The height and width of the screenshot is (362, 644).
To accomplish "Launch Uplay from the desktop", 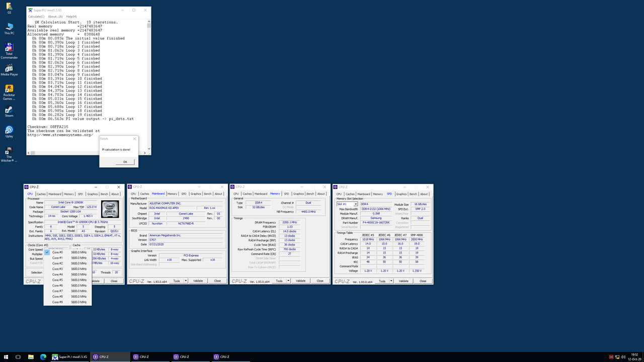I will click(9, 132).
